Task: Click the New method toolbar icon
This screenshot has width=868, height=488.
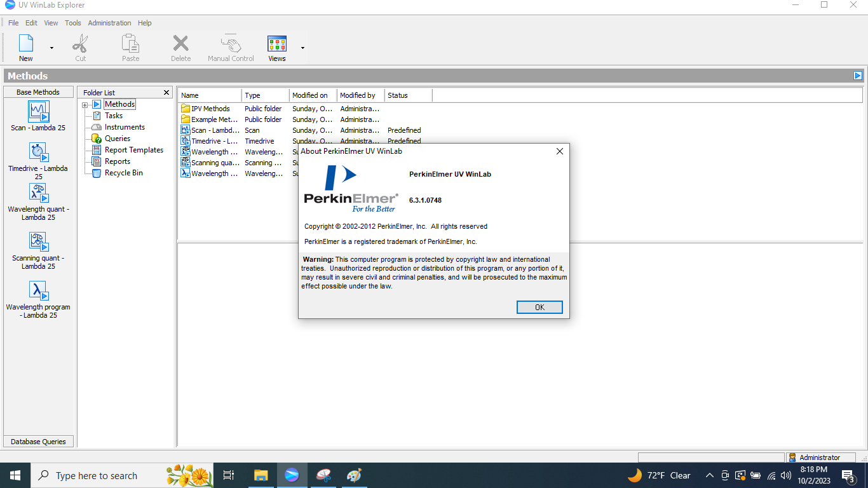Action: click(26, 44)
